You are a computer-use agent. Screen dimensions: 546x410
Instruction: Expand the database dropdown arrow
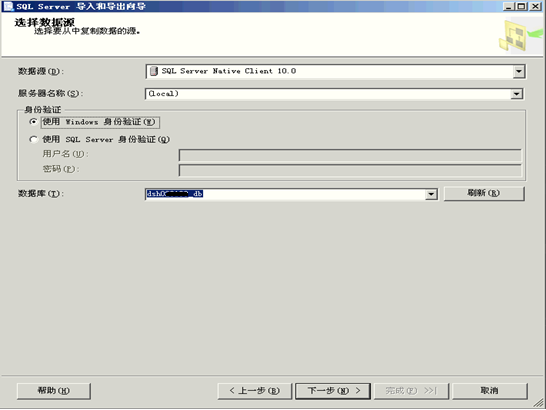(x=431, y=194)
